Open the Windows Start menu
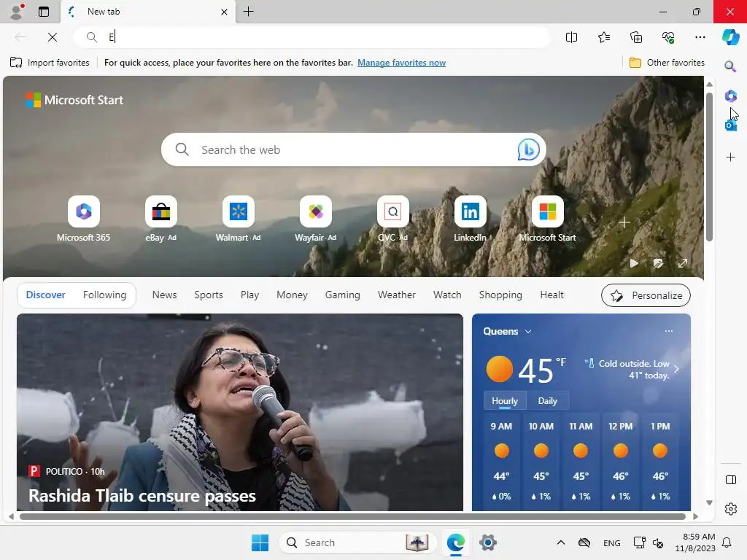Viewport: 747px width, 560px height. point(260,542)
